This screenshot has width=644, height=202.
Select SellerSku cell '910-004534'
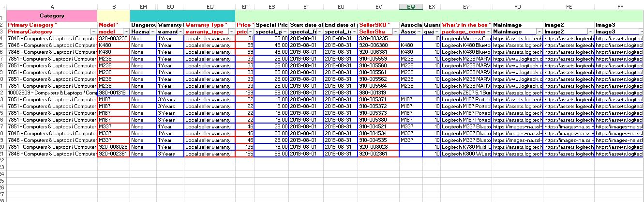point(379,133)
